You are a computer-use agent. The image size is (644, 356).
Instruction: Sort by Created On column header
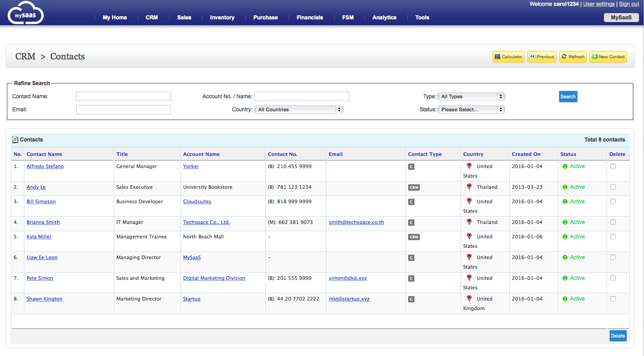pyautogui.click(x=526, y=154)
